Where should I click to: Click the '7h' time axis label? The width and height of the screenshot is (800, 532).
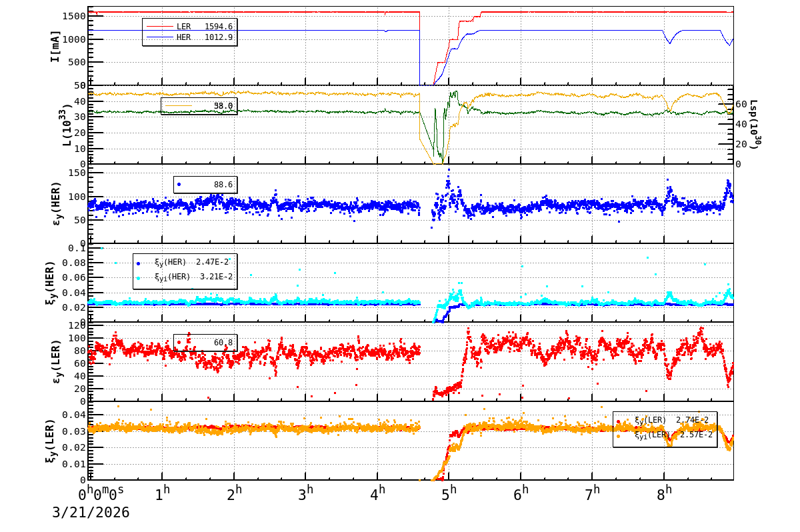(593, 494)
